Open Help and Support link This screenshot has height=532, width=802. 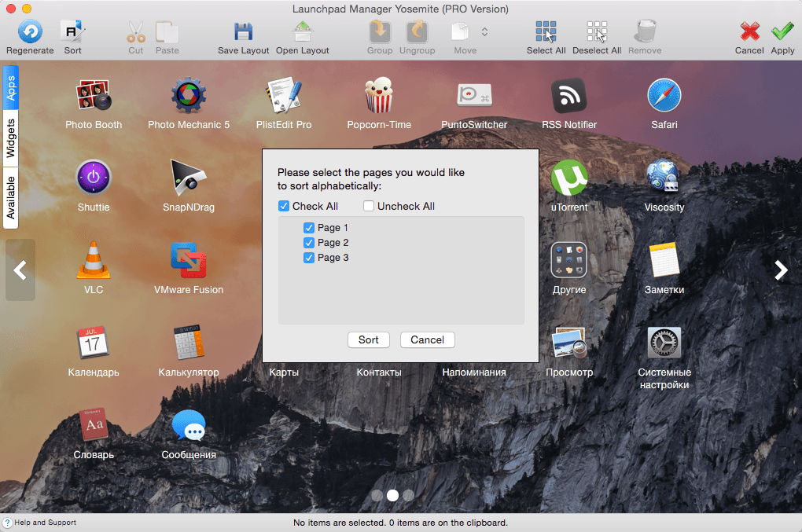tap(40, 523)
